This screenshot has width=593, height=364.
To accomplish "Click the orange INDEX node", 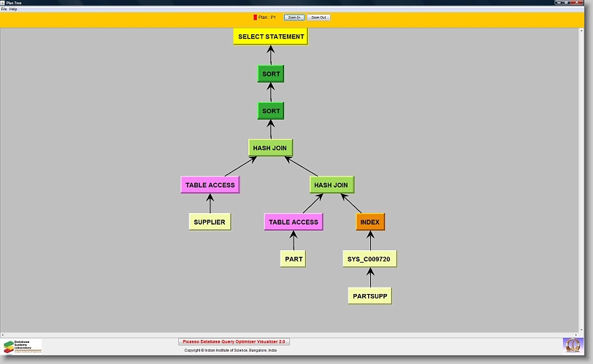I will (x=370, y=222).
